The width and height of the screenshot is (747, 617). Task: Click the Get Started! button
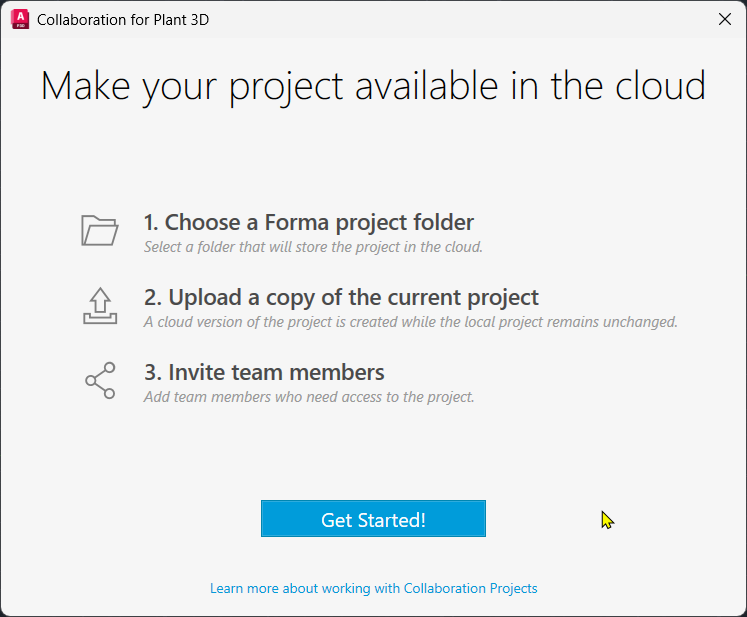[373, 518]
